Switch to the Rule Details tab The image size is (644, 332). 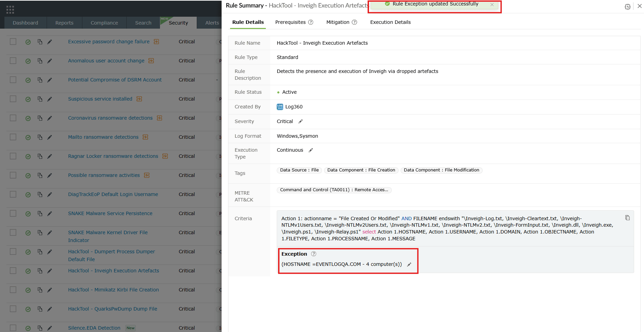248,22
